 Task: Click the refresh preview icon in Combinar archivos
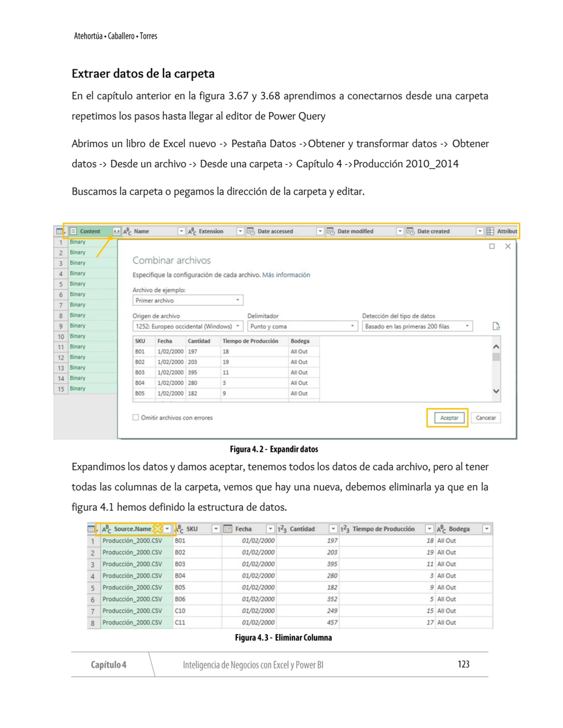tap(496, 326)
